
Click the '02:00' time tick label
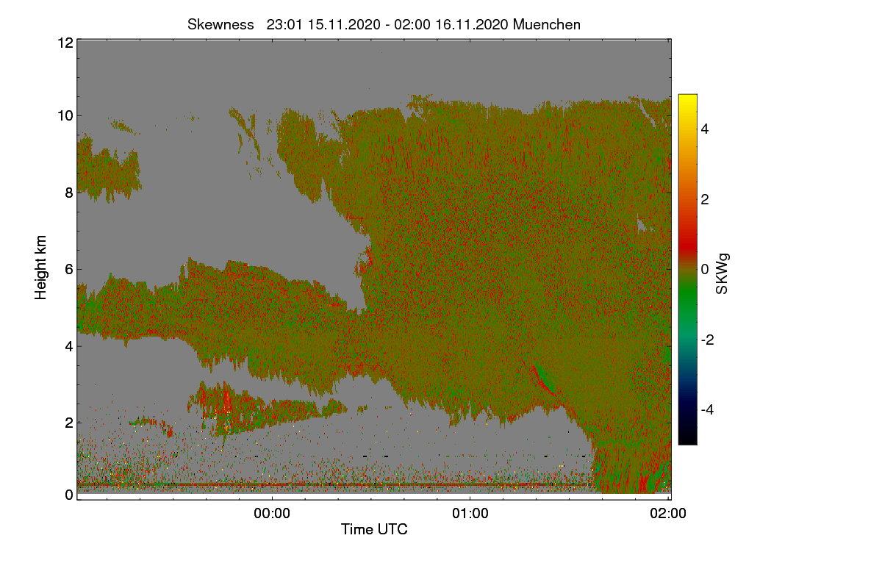[x=669, y=514]
